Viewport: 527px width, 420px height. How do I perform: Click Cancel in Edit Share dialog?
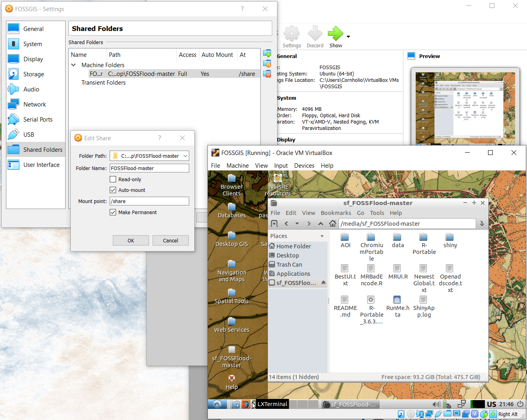170,240
